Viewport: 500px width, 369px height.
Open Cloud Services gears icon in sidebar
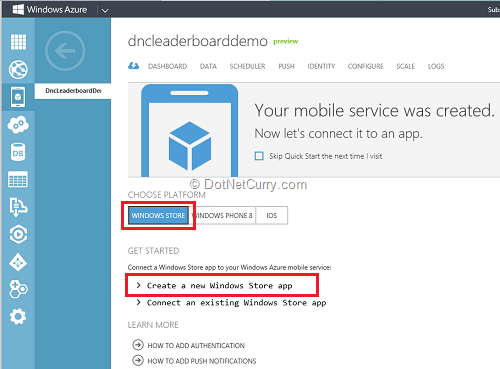tap(18, 125)
